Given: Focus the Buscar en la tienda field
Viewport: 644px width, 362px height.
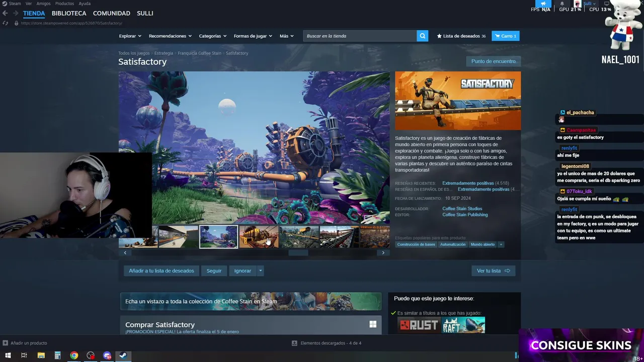Looking at the screenshot, I should pos(360,36).
